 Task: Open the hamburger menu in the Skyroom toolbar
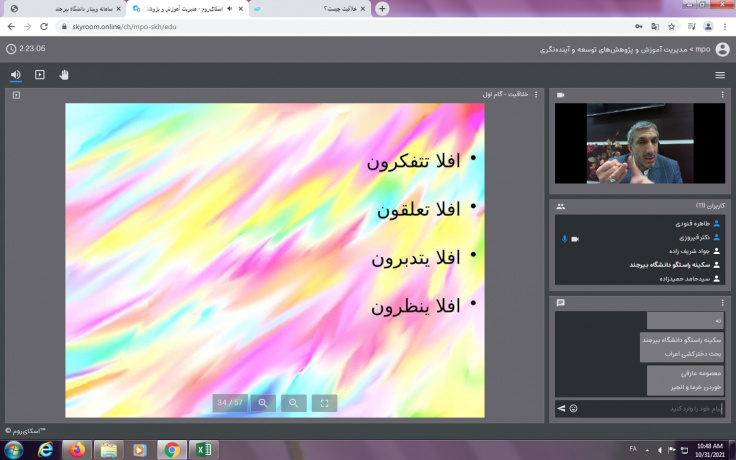pyautogui.click(x=720, y=75)
